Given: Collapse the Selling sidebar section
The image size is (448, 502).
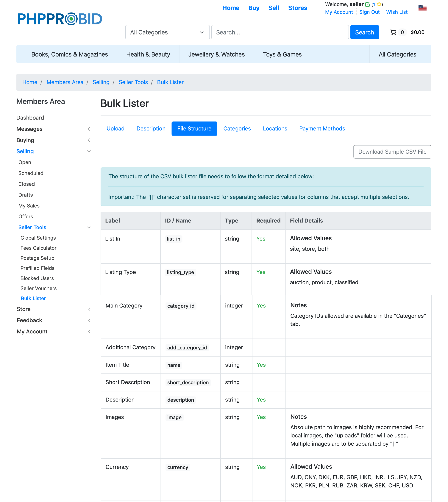Looking at the screenshot, I should click(89, 151).
